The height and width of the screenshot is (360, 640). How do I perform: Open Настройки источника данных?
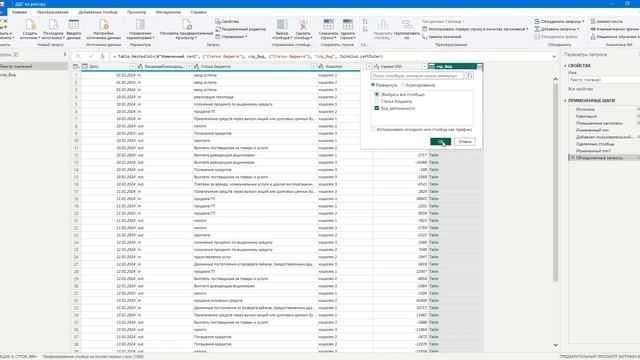[104, 24]
